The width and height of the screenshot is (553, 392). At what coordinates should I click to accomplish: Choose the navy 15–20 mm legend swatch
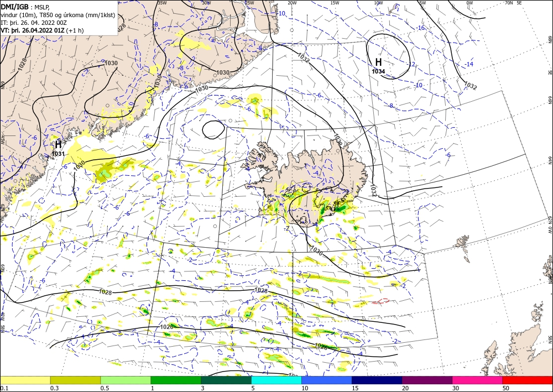(x=377, y=380)
